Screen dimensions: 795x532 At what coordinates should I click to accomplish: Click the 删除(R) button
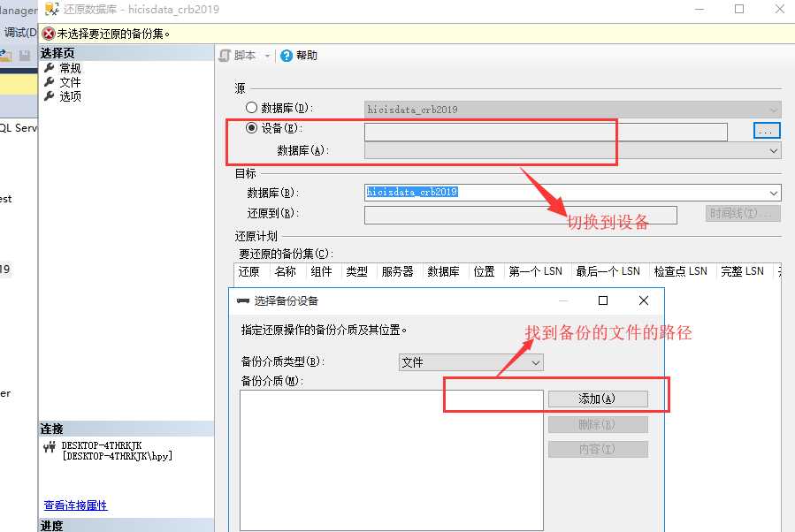597,424
